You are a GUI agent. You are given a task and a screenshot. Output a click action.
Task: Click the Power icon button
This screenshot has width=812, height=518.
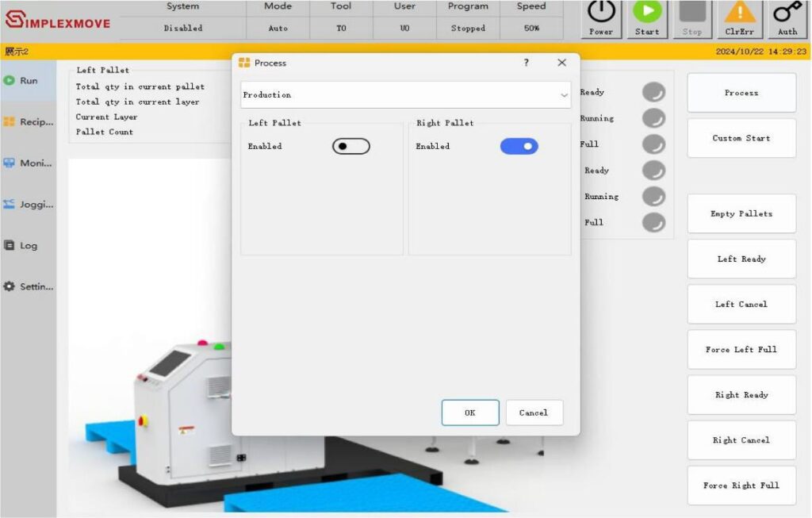600,13
